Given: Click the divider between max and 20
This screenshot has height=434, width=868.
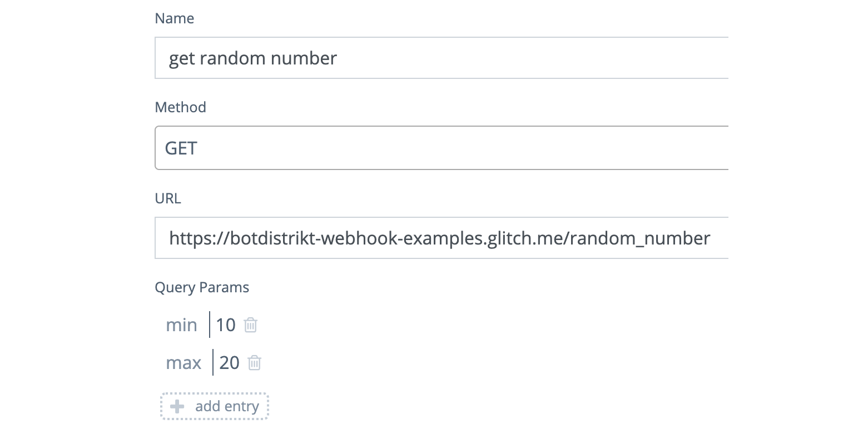Looking at the screenshot, I should pos(213,363).
